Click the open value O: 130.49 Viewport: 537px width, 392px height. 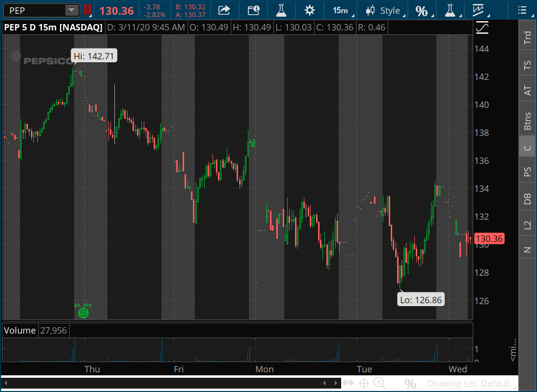[209, 27]
